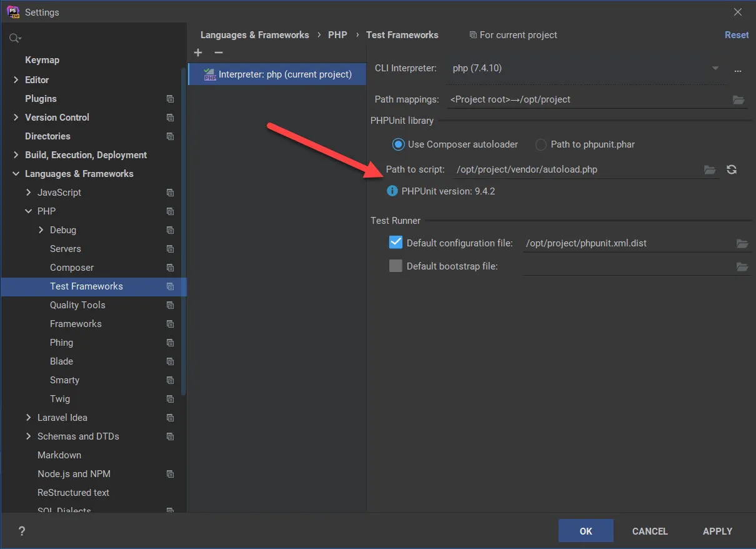This screenshot has height=549, width=756.
Task: Click the project-level icon next to Plugins
Action: coord(170,99)
